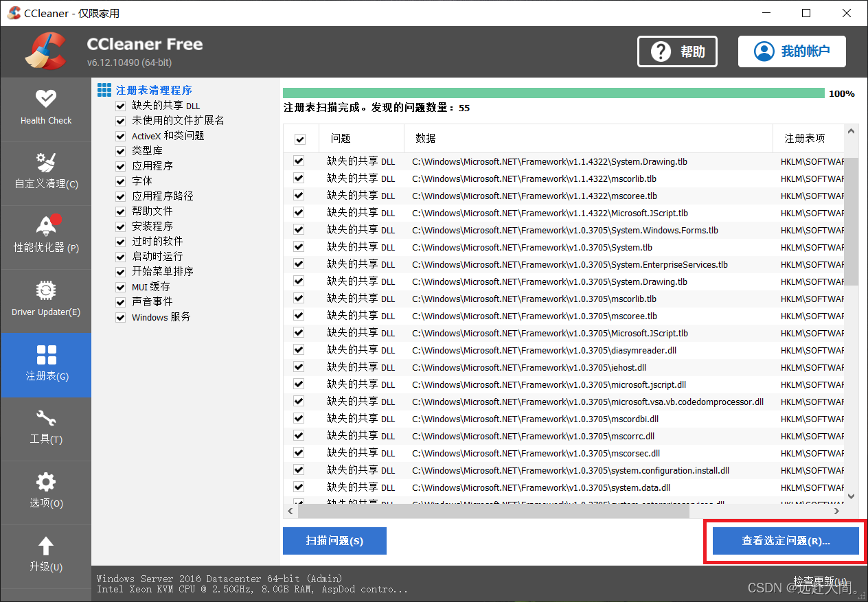This screenshot has width=868, height=602.
Task: Toggle the MUI 缓存 checkbox
Action: (120, 287)
